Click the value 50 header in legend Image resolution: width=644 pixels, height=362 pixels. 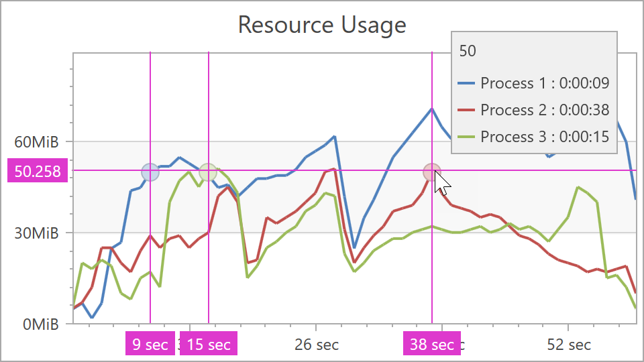(468, 51)
